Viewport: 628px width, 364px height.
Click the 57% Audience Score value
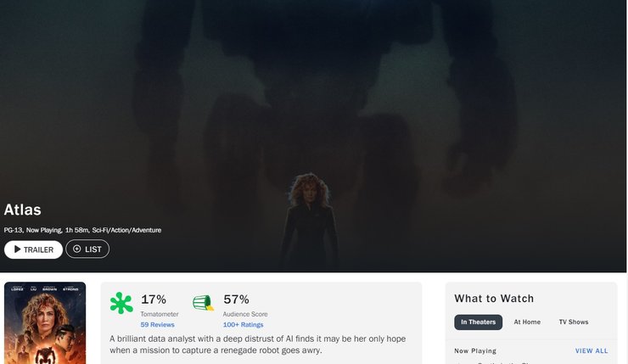click(236, 300)
